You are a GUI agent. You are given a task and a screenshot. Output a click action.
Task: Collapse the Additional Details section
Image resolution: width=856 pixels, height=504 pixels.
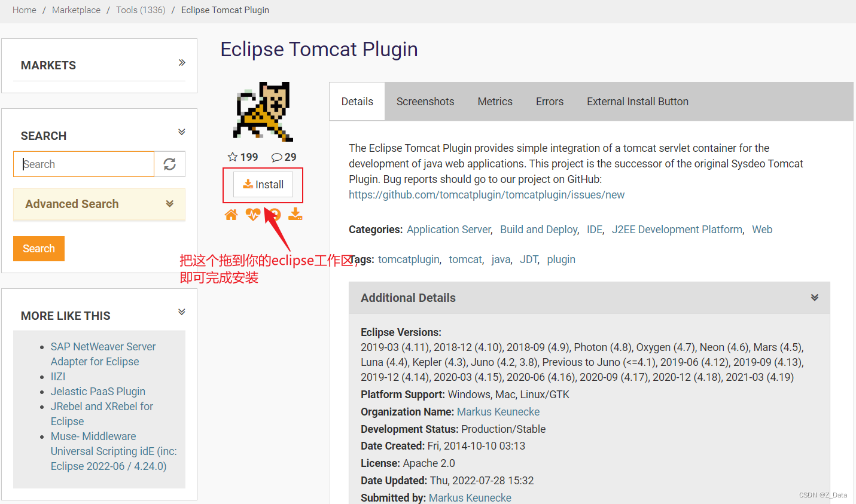(814, 297)
